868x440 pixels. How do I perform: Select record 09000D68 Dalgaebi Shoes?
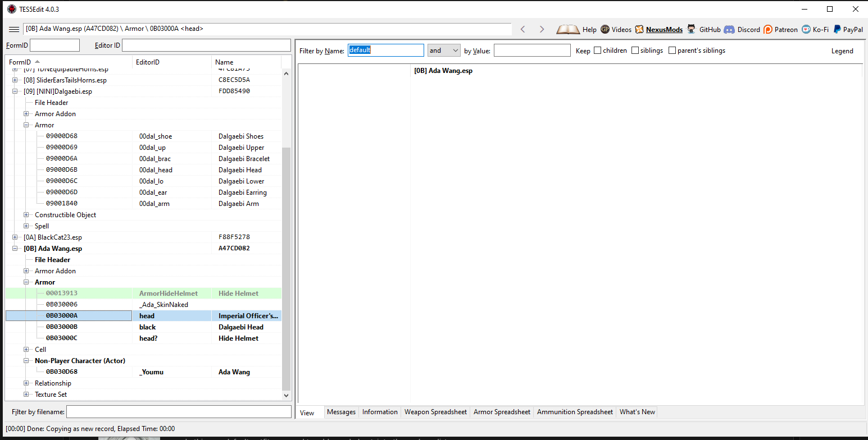[143, 136]
